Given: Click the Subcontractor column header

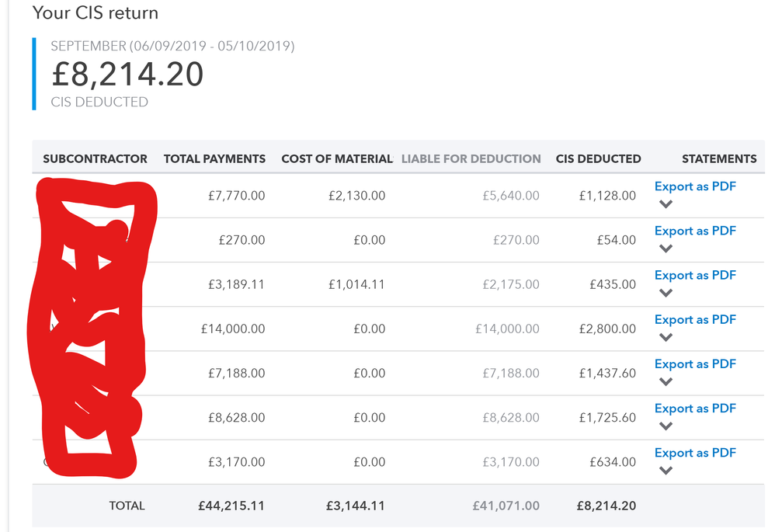Looking at the screenshot, I should coord(95,158).
